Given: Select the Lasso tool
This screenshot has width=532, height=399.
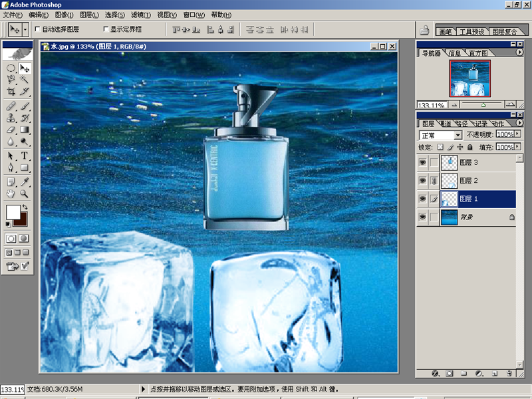Looking at the screenshot, I should coord(11,79).
